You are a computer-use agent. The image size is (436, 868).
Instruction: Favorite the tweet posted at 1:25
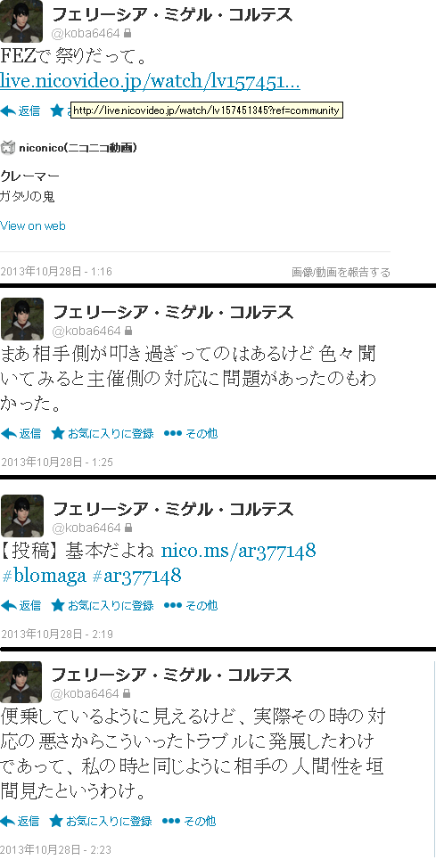[x=103, y=433]
